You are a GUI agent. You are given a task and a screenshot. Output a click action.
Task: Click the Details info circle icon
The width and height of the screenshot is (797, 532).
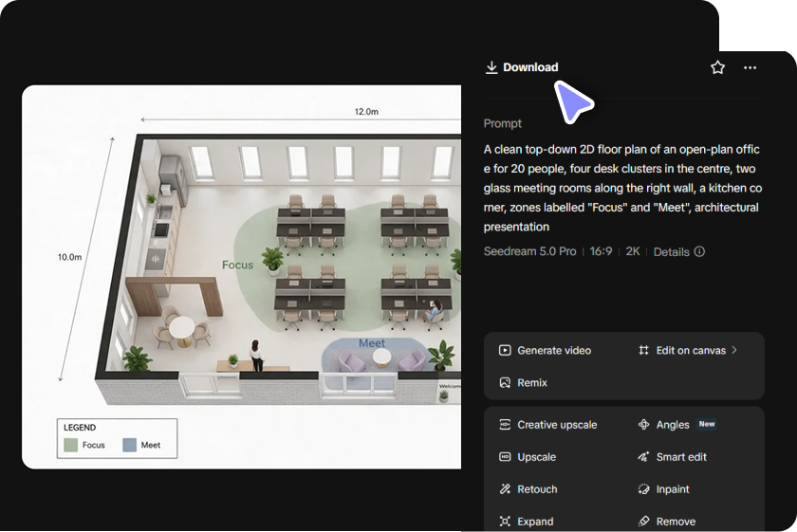pos(699,251)
